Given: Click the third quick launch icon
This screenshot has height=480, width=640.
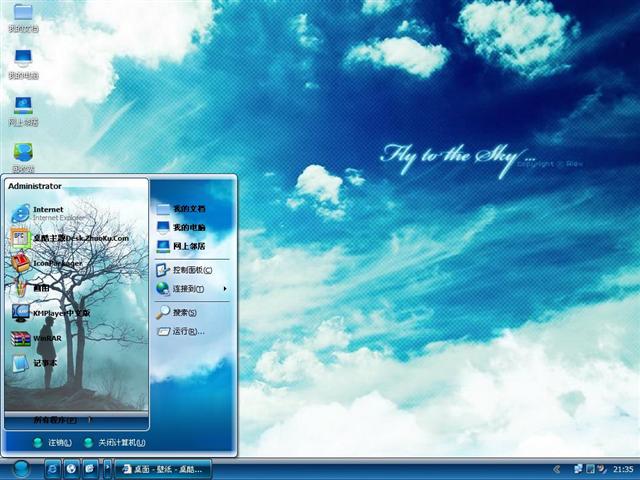Looking at the screenshot, I should pos(90,469).
